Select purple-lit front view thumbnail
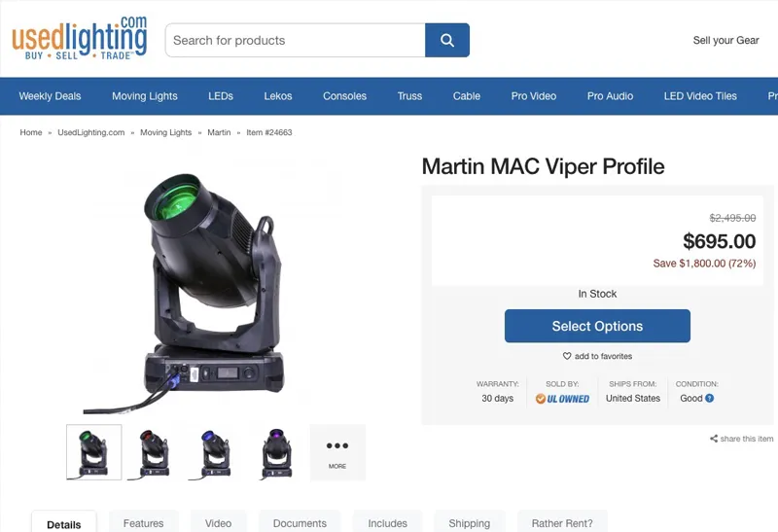Image resolution: width=778 pixels, height=532 pixels. point(276,452)
